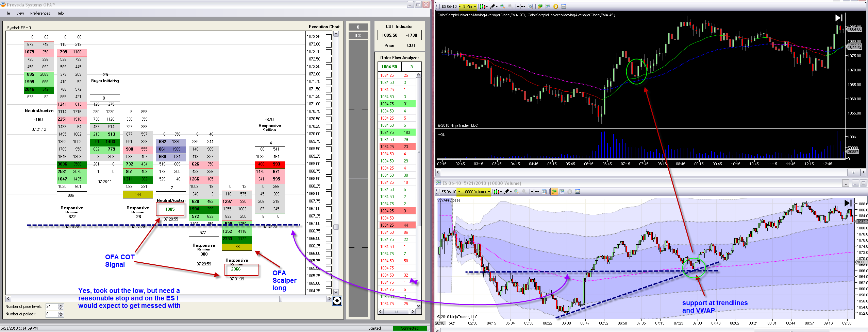
Task: Zoom out on the 10000 Volume chart
Action: (x=524, y=192)
